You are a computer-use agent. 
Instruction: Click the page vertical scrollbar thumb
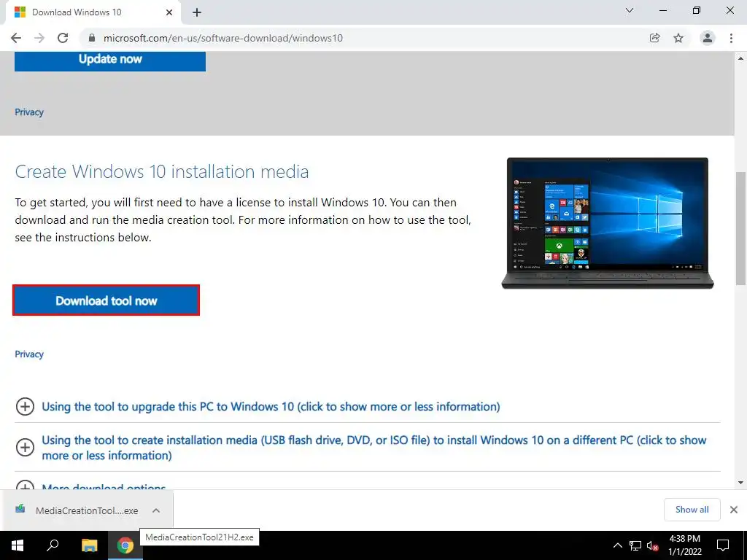tap(741, 228)
